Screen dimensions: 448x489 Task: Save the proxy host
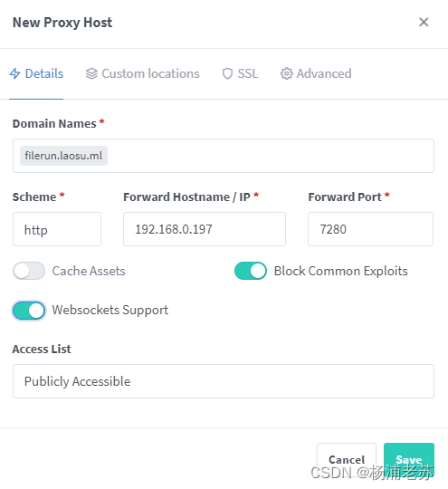coord(409,459)
